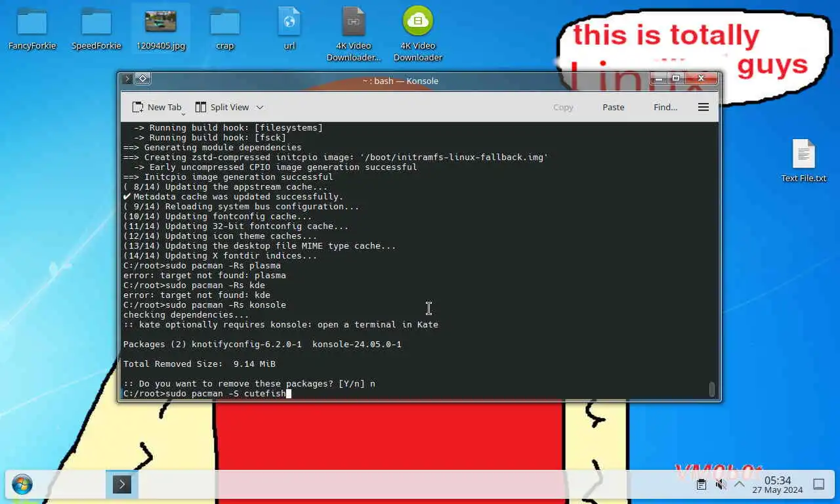Click 'sudo pacman -Rs konsole' command line

[x=205, y=305]
